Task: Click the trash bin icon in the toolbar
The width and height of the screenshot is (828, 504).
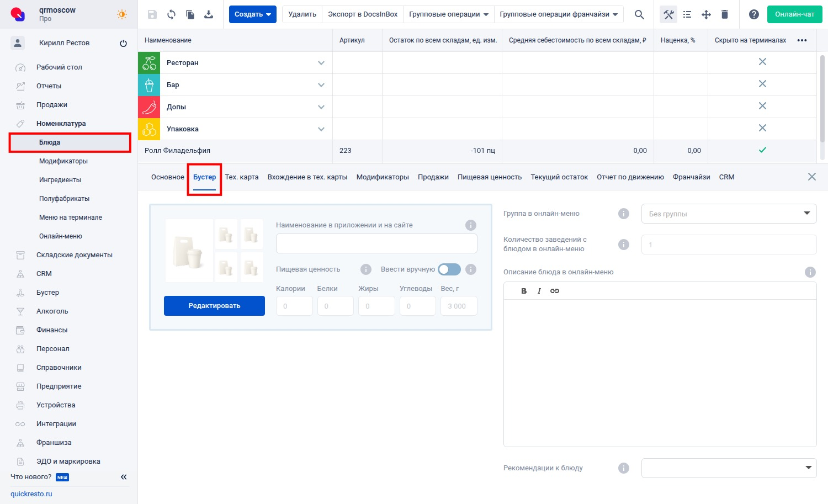Action: coord(725,14)
